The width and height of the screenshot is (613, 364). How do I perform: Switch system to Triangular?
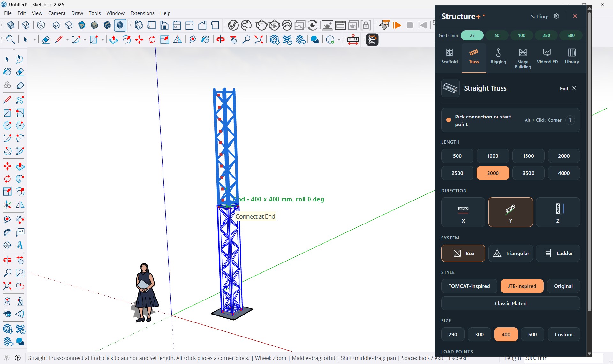(511, 253)
